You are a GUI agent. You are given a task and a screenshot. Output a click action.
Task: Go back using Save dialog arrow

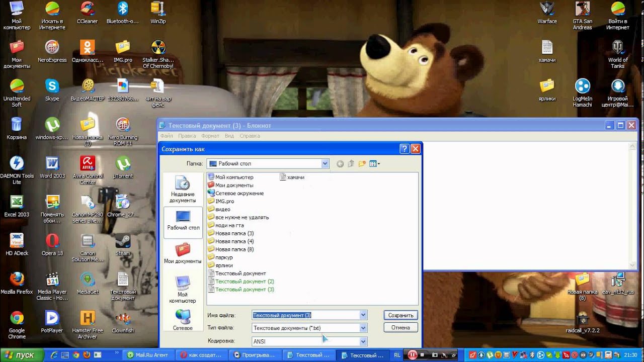(340, 163)
